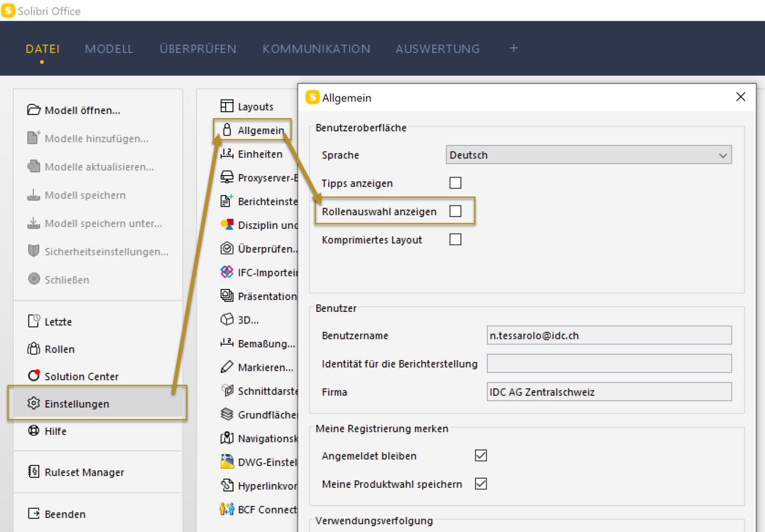The image size is (765, 532).
Task: Click the Berichteinstellungen icon
Action: point(227,201)
